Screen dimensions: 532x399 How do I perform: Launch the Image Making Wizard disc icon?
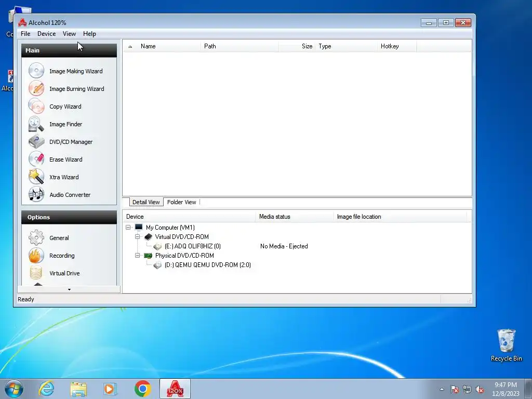pos(36,71)
